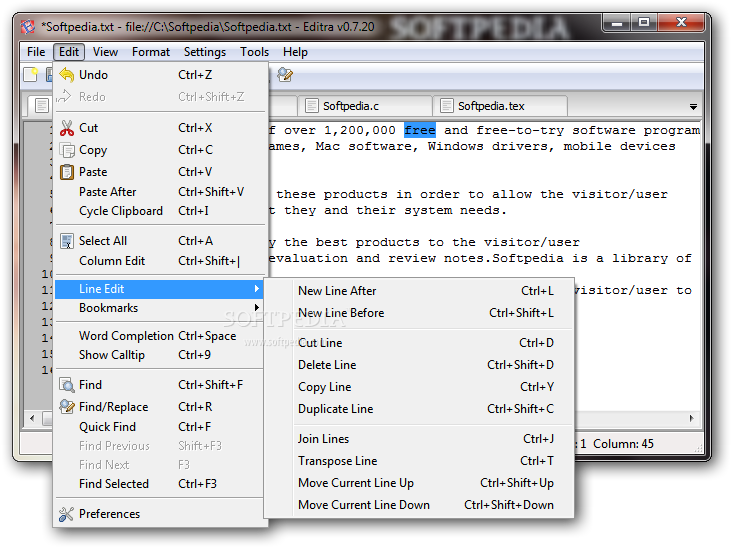The height and width of the screenshot is (548, 732).
Task: Choose Column Edit menu item
Action: pyautogui.click(x=159, y=261)
